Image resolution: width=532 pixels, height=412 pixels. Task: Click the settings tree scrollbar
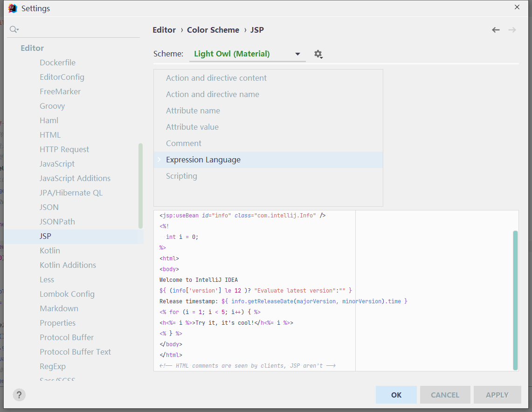click(140, 186)
